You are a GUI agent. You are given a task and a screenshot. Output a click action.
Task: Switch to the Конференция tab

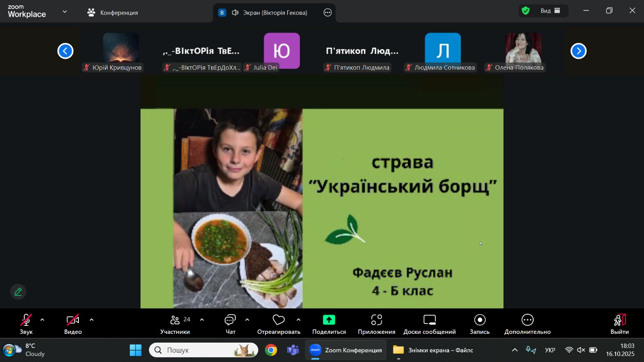click(113, 13)
